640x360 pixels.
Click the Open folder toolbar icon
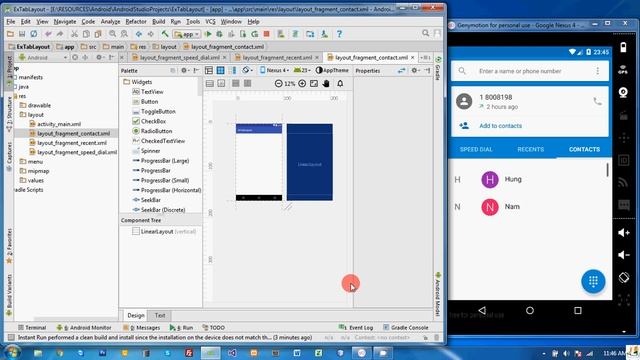point(11,34)
